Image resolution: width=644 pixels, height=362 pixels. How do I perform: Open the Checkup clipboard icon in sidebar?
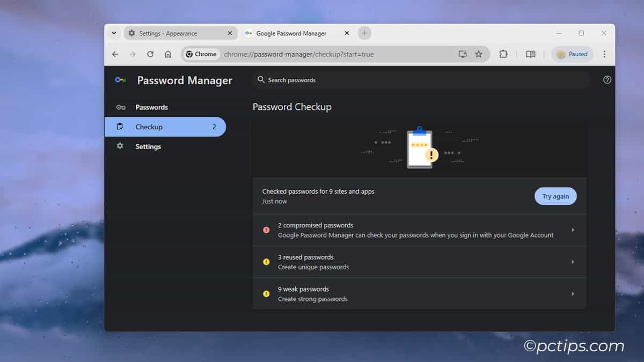(120, 127)
